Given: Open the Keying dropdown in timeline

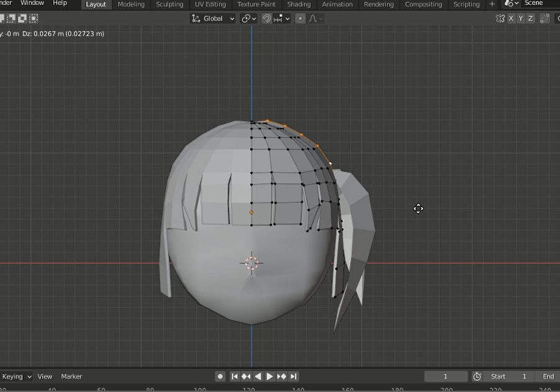Looking at the screenshot, I should pos(16,376).
